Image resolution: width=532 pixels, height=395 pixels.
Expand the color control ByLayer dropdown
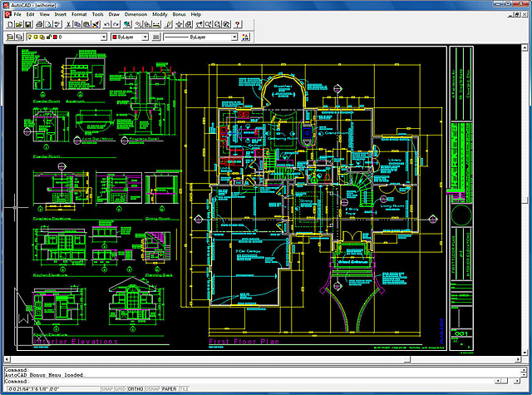click(x=145, y=37)
